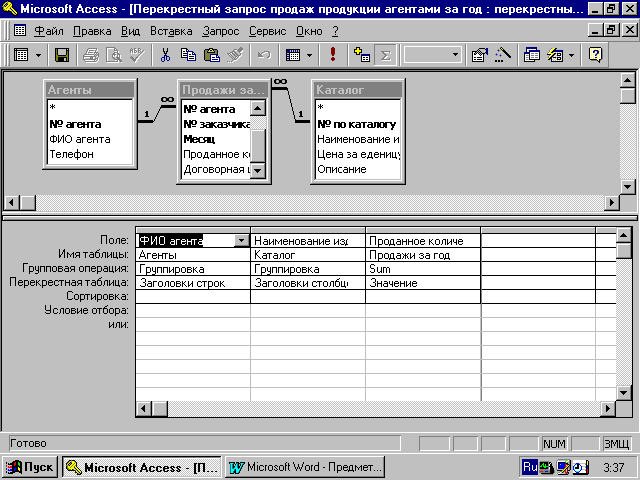The image size is (640, 480).
Task: Click the Print toolbar icon
Action: pyautogui.click(x=91, y=55)
